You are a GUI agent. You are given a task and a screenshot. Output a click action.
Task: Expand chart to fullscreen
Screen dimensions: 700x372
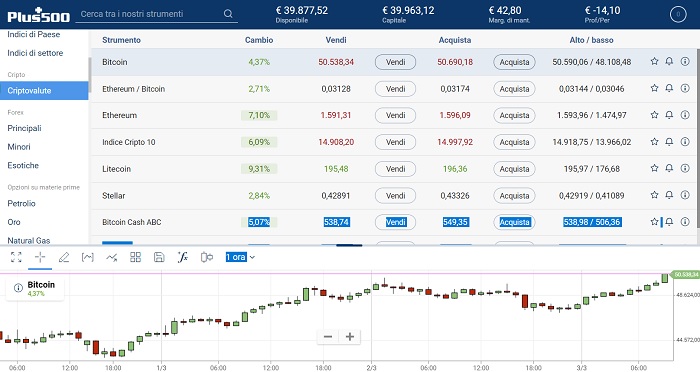16,257
